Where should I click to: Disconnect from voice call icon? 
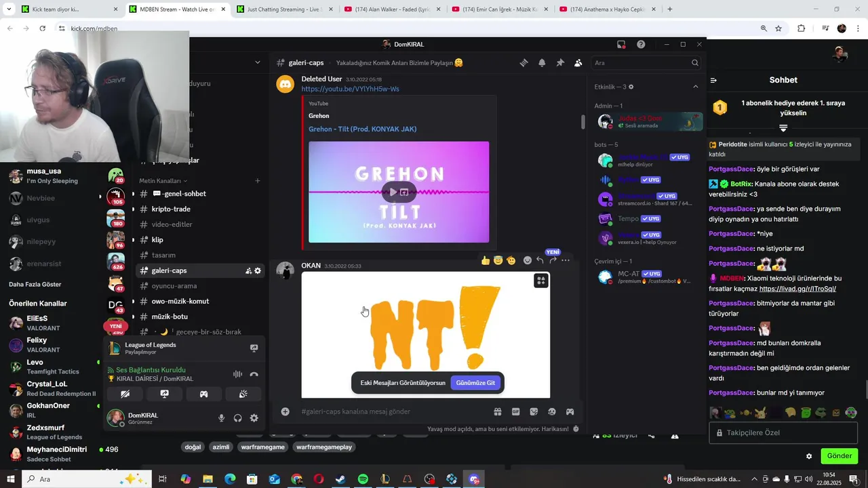[254, 374]
